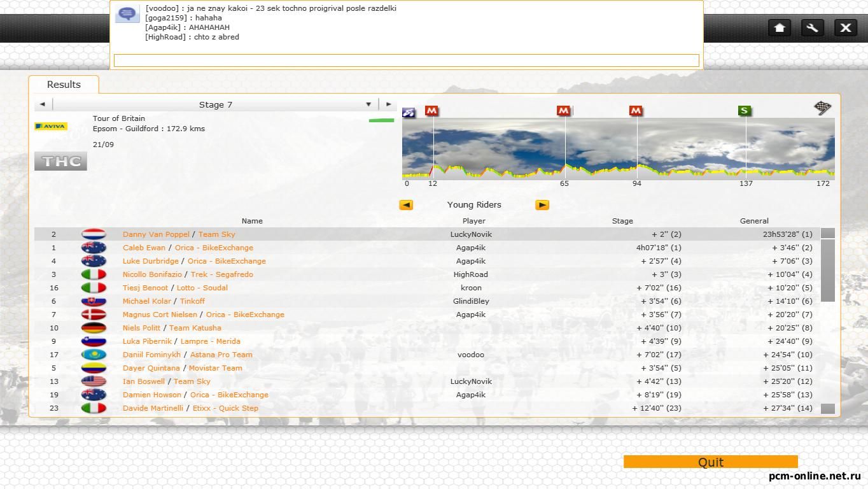Select the sprint marker at km 137
The height and width of the screenshot is (489, 868).
744,111
